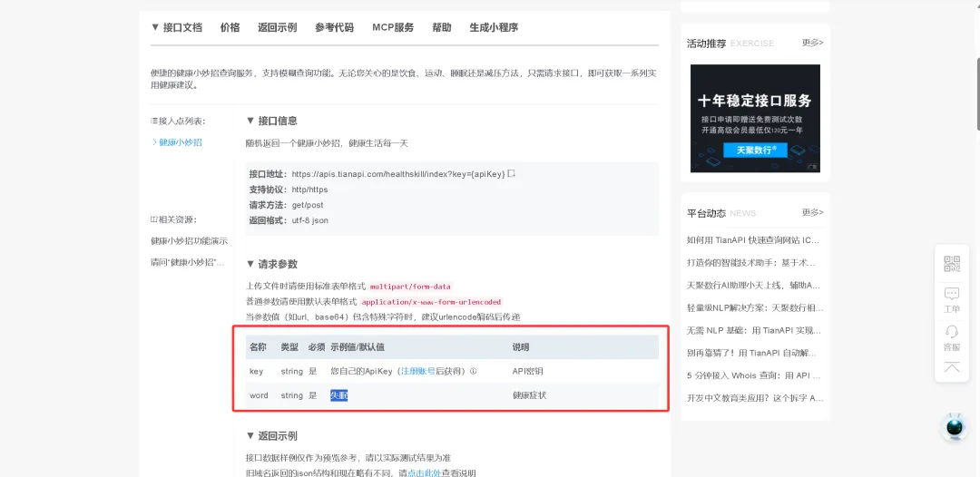Open news 无需 NLP 基础：用 TianAPI 实现…

point(753,330)
